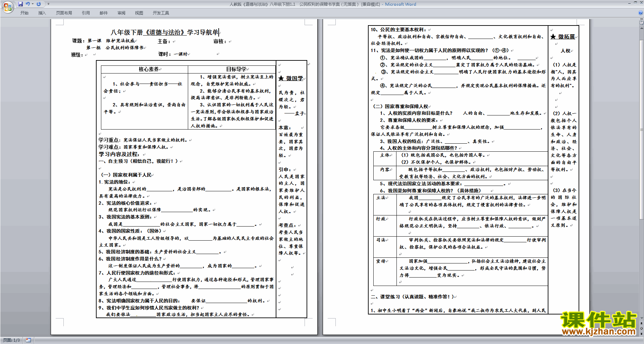
Task: Save the document from Quick Access toolbar
Action: (x=20, y=4)
